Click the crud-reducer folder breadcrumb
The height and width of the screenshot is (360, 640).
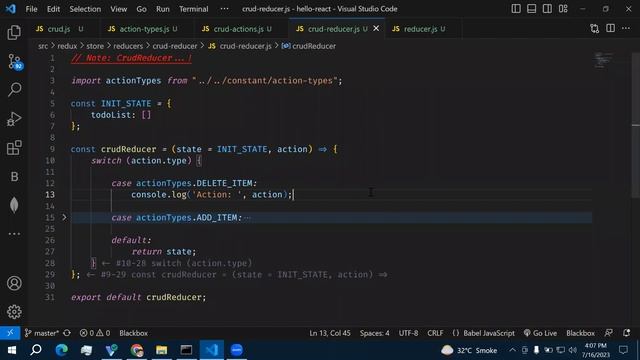click(x=175, y=46)
